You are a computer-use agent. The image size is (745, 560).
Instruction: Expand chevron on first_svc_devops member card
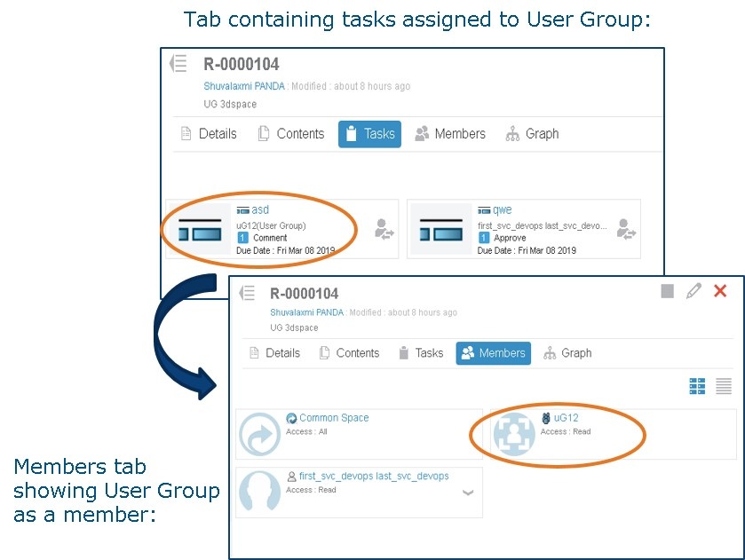(x=468, y=493)
